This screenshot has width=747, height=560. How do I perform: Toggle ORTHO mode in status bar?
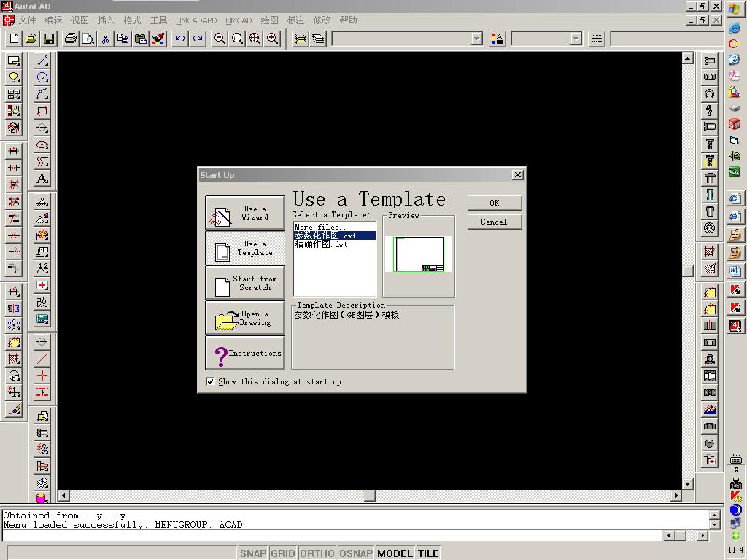click(x=317, y=553)
